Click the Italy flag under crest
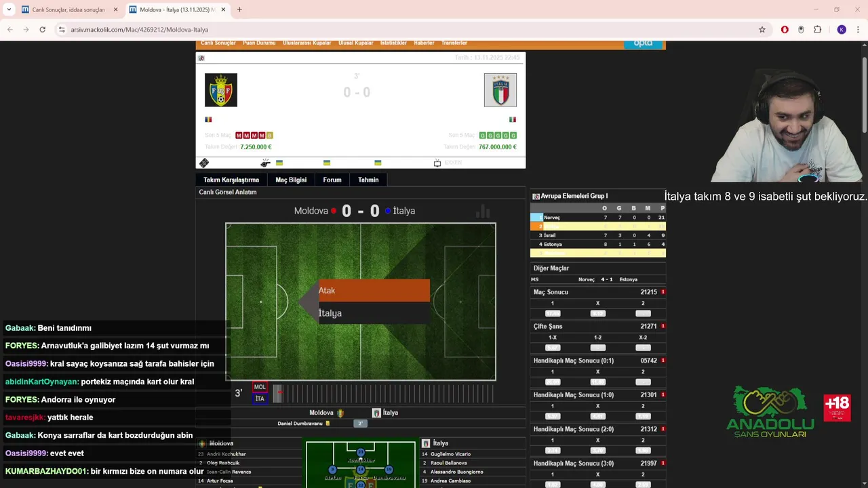Screen dimensions: 868x488 513,119
